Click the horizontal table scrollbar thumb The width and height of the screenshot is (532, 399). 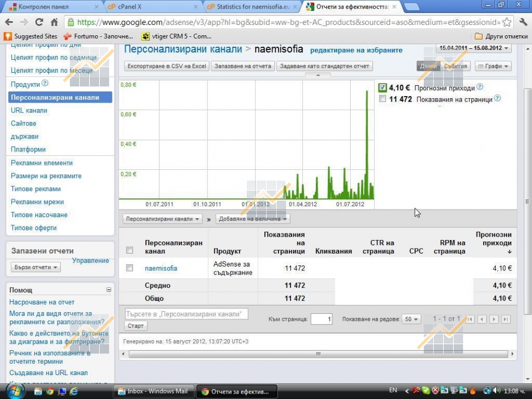click(x=318, y=354)
